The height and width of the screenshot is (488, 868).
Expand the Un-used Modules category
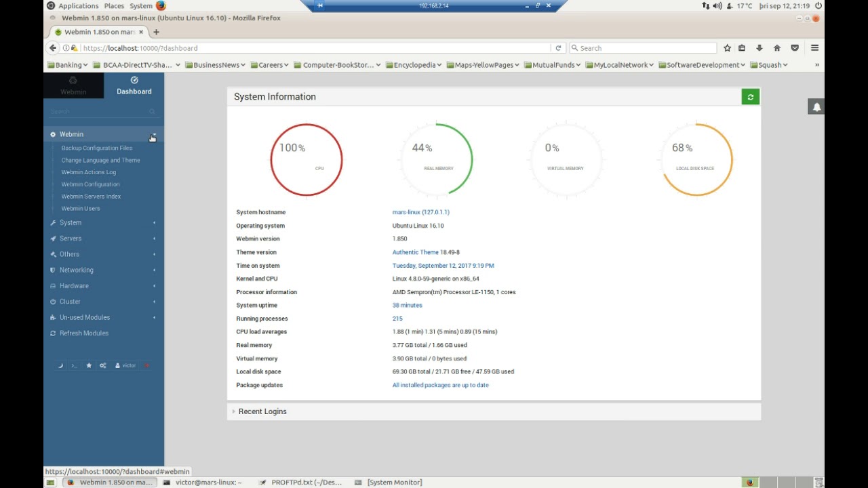pyautogui.click(x=104, y=317)
